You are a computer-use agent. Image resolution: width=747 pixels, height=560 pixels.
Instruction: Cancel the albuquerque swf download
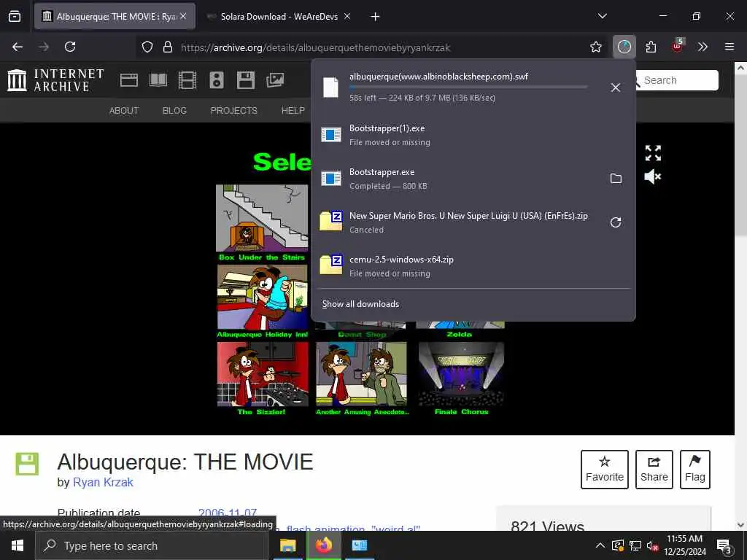(616, 87)
